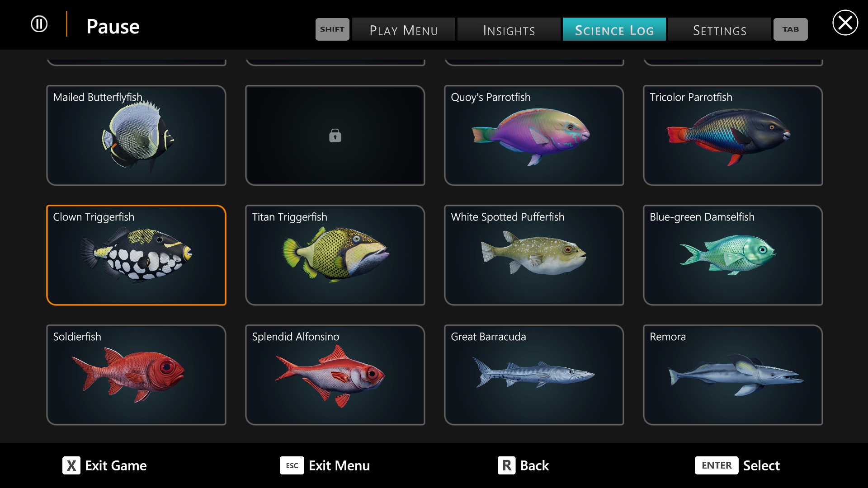This screenshot has width=868, height=488.
Task: Click the SHIFT key hint icon
Action: point(332,29)
